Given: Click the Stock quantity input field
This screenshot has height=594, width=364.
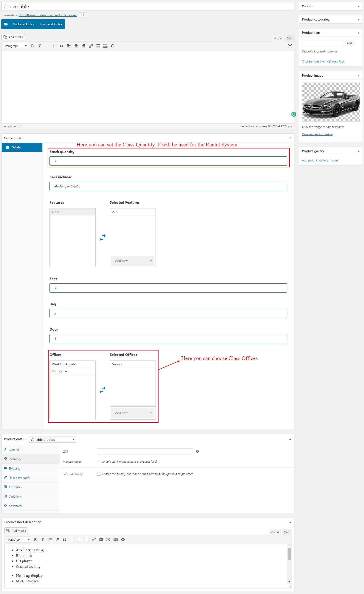Looking at the screenshot, I should coord(168,161).
